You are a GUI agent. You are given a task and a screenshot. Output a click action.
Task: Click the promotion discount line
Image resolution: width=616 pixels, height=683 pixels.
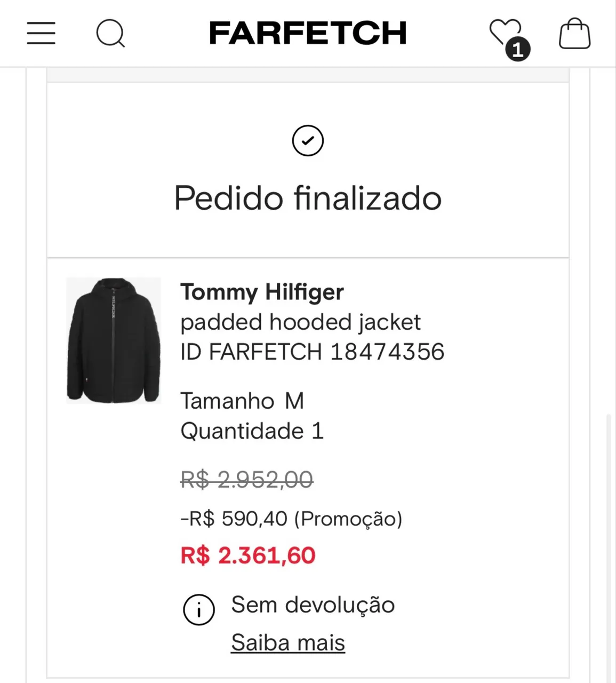[x=291, y=518]
